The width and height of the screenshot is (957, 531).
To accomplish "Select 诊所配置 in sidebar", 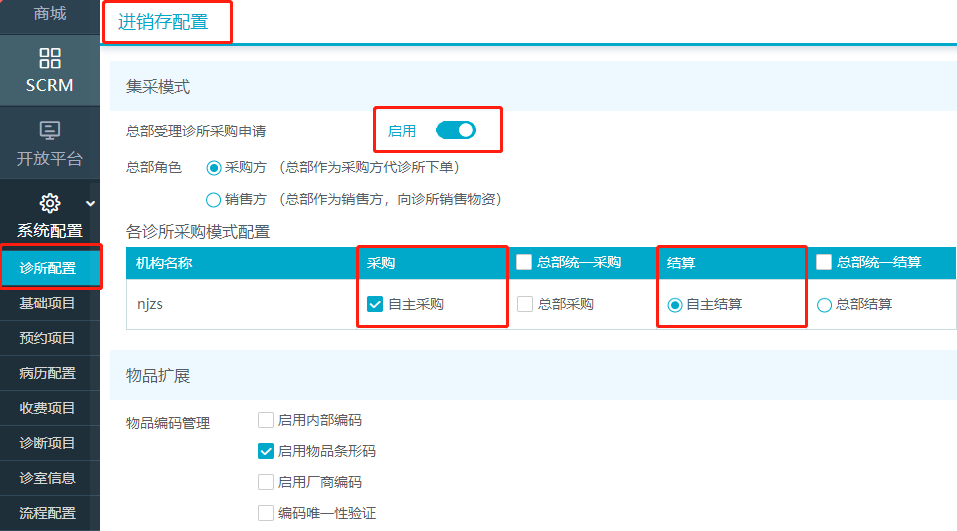I will click(x=49, y=268).
